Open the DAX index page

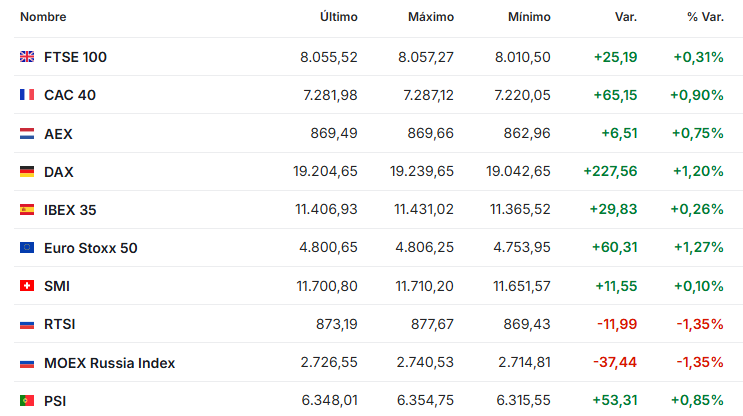point(59,172)
